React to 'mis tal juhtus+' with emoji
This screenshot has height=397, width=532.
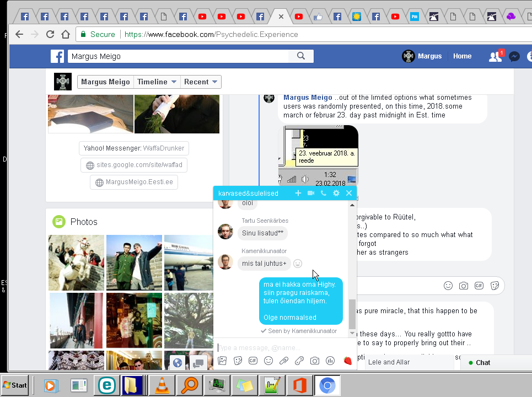coord(298,264)
